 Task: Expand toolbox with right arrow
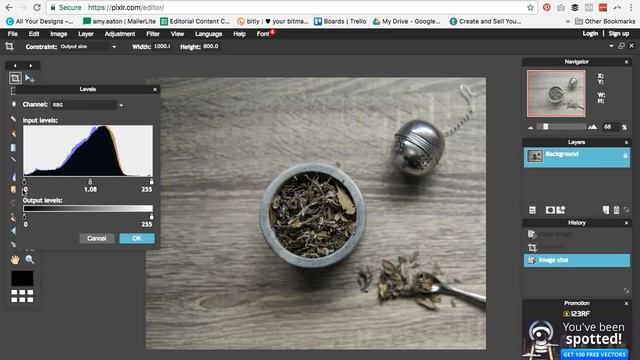point(31,65)
